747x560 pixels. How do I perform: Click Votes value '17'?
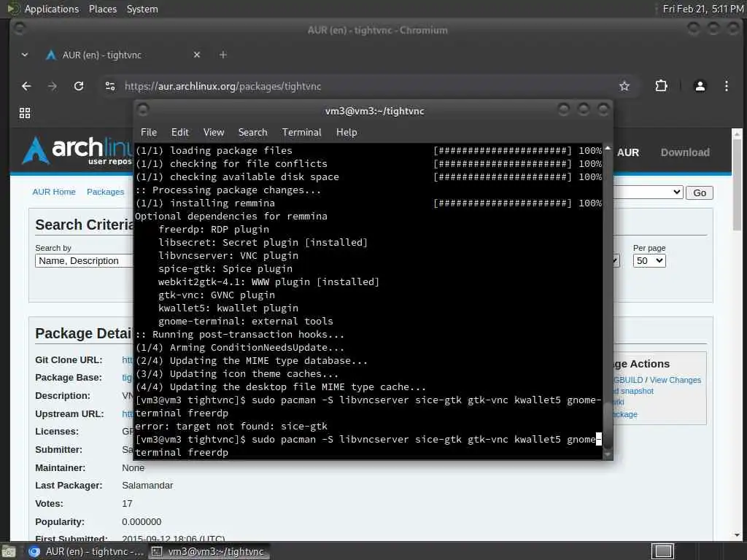pyautogui.click(x=127, y=504)
